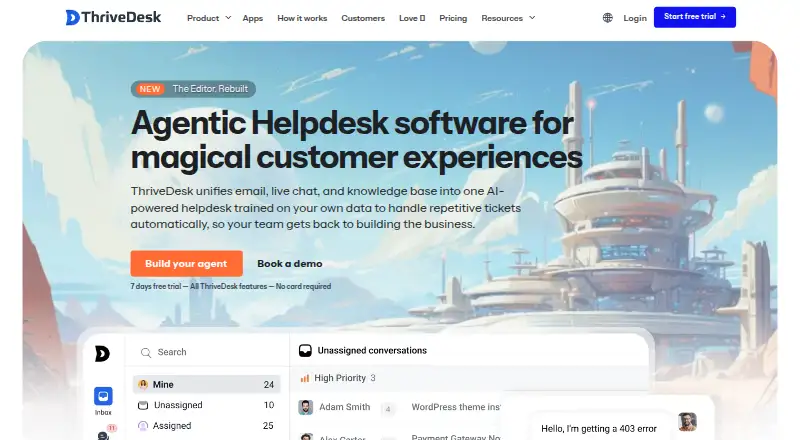This screenshot has width=800, height=440.
Task: Click the 403 error chat message
Action: click(598, 429)
